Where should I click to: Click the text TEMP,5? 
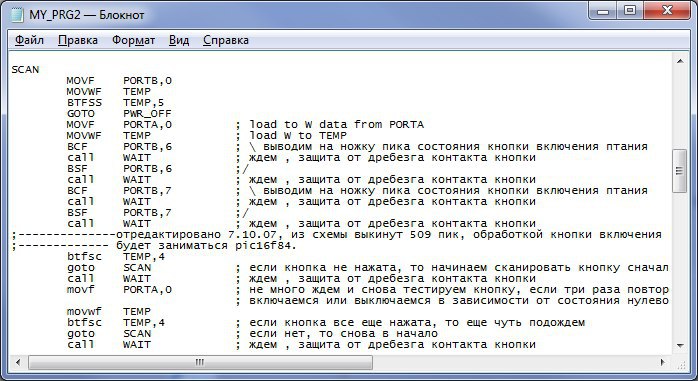tap(143, 103)
